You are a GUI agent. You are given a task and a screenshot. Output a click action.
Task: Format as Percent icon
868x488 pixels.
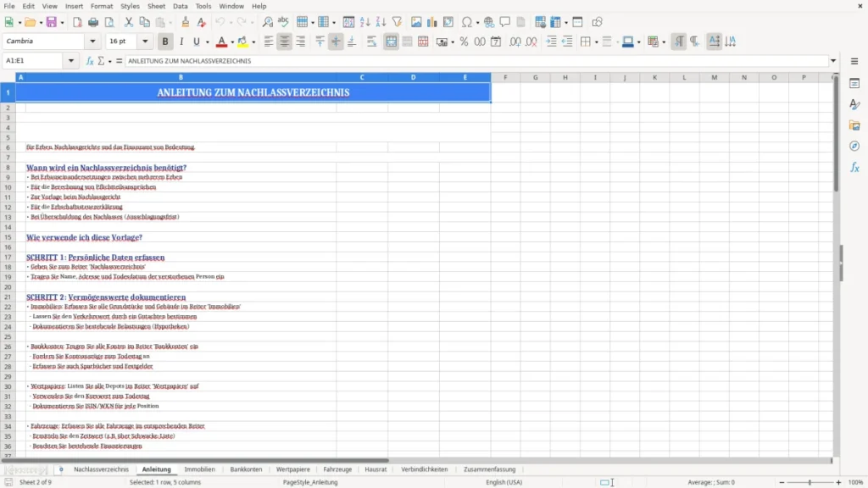464,42
